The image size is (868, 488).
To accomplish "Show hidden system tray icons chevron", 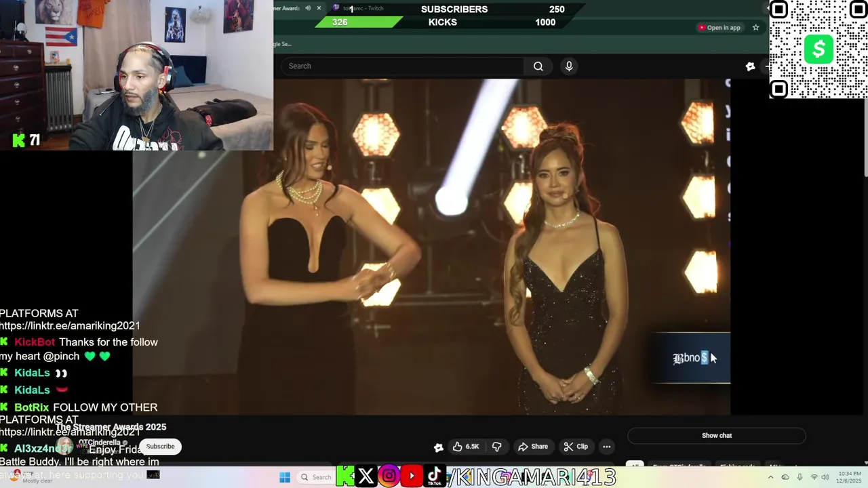I will [x=770, y=477].
